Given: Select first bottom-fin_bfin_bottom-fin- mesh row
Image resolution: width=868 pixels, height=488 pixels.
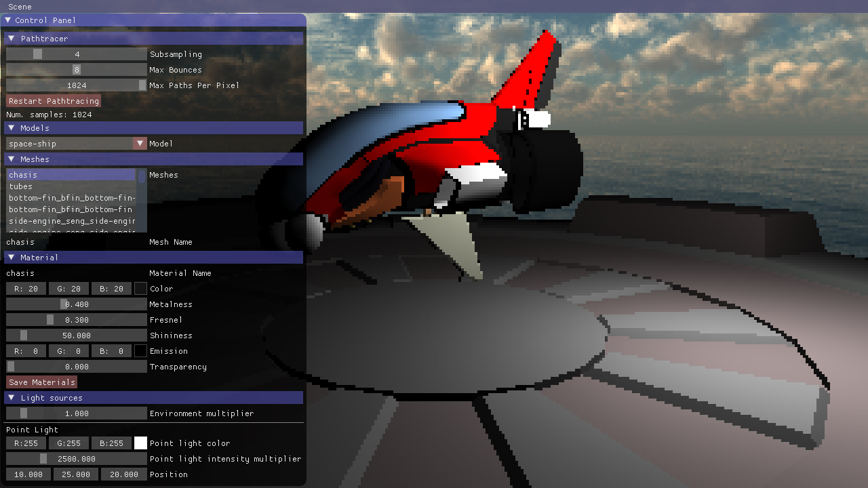Looking at the screenshot, I should [x=71, y=198].
